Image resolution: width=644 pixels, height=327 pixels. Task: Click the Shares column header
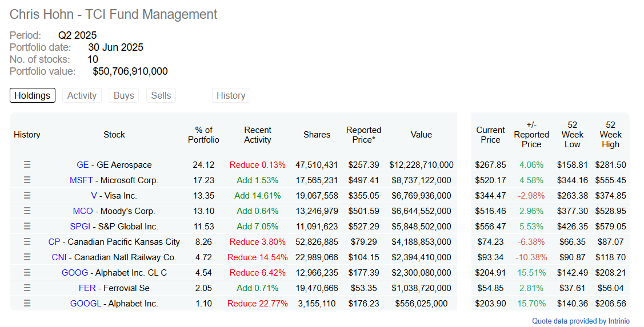317,135
